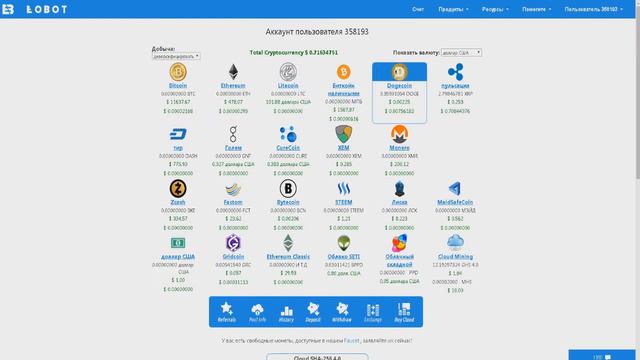Click the MaidSafeCoin triangle icon

(455, 189)
